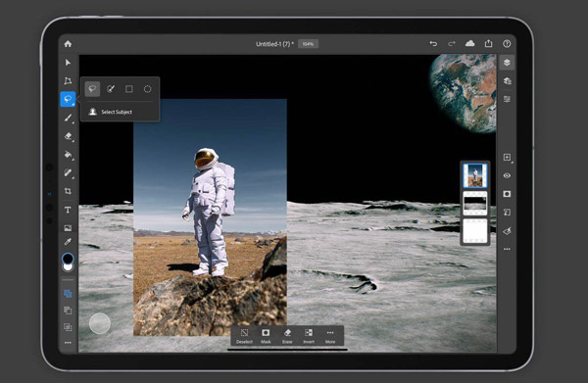Choose Elliptical Marquee in flyout
The width and height of the screenshot is (588, 383).
[x=147, y=89]
